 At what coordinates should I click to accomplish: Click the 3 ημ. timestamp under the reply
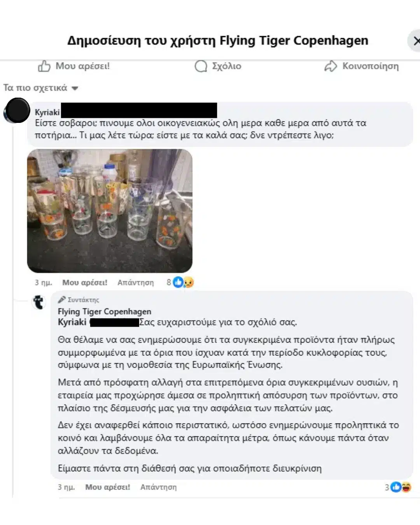66,487
